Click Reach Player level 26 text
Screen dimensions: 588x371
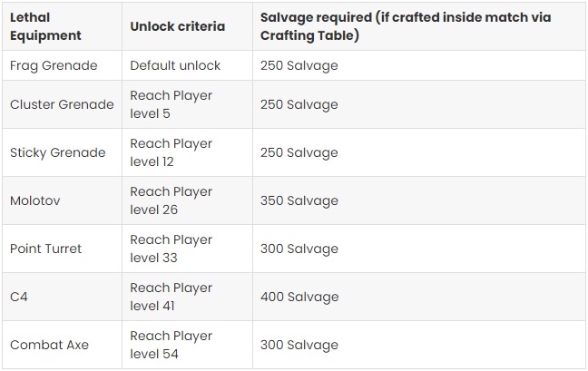click(x=171, y=200)
